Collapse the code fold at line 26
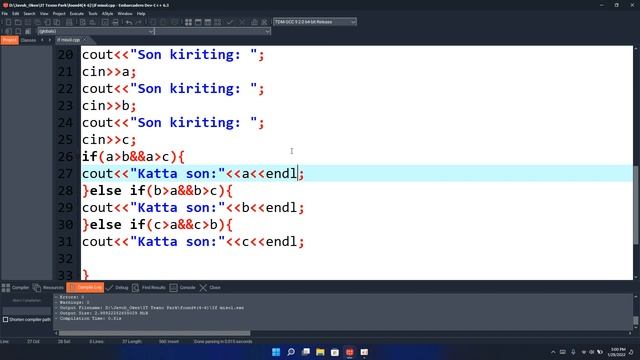This screenshot has width=640, height=360. click(x=78, y=156)
